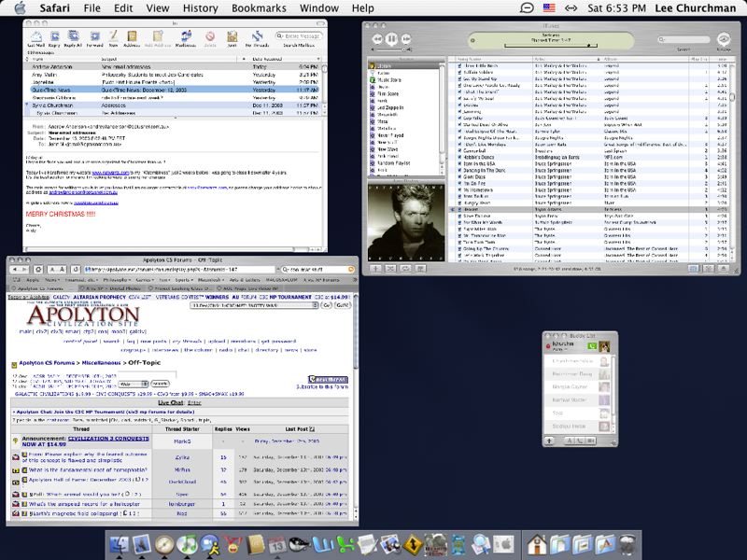Open the Bookmarks menu

259,7
